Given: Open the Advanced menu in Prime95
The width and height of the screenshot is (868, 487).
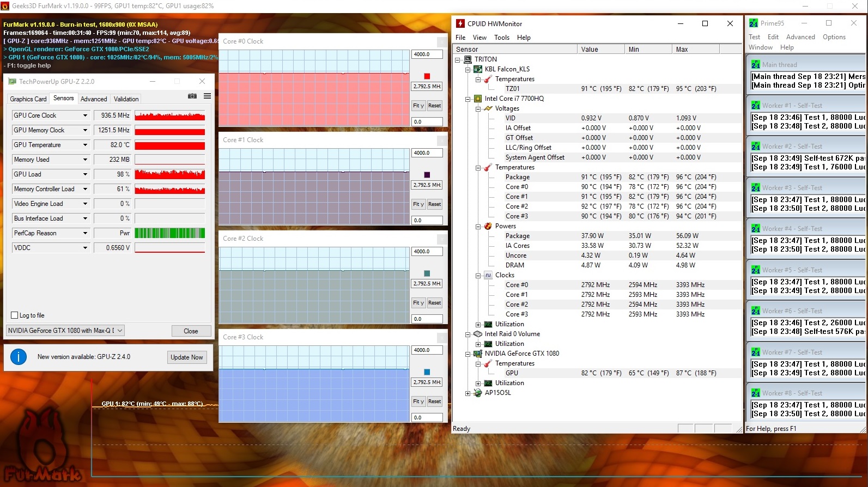Looking at the screenshot, I should click(x=800, y=37).
